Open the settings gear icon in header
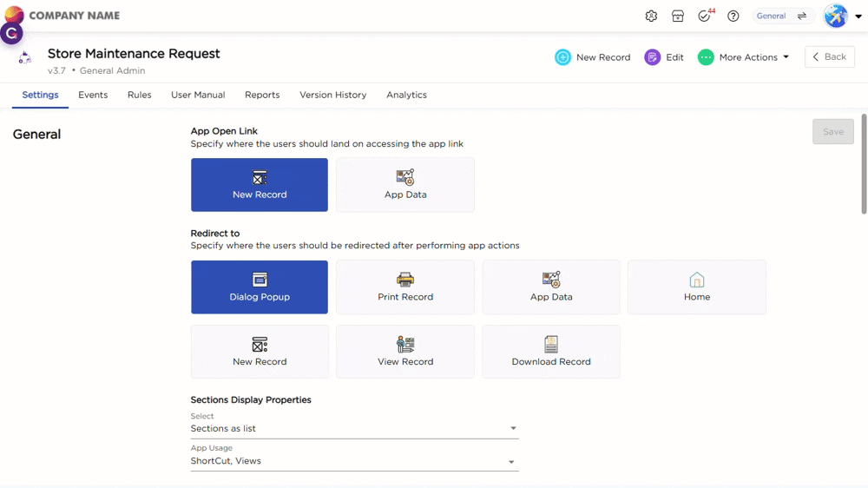This screenshot has height=488, width=868. [x=651, y=16]
